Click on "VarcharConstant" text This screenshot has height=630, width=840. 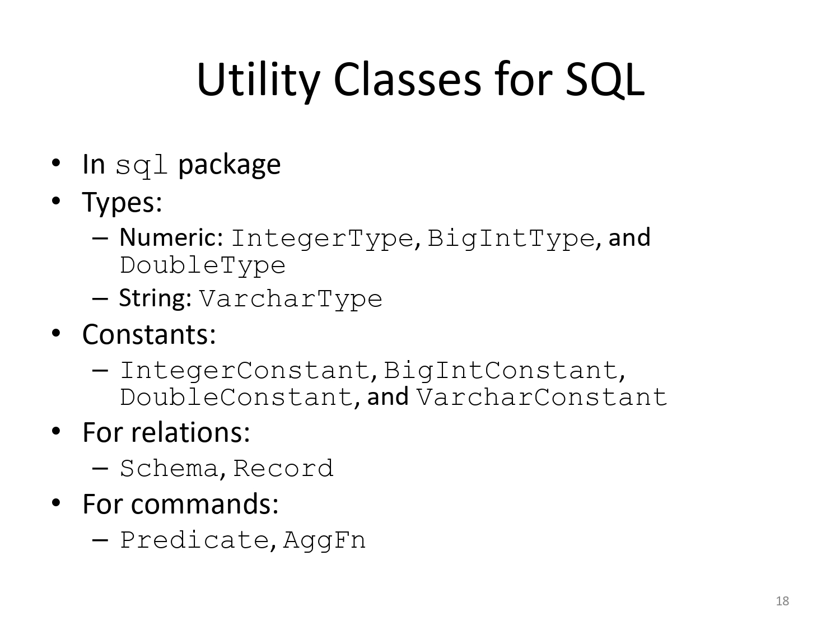(x=542, y=397)
